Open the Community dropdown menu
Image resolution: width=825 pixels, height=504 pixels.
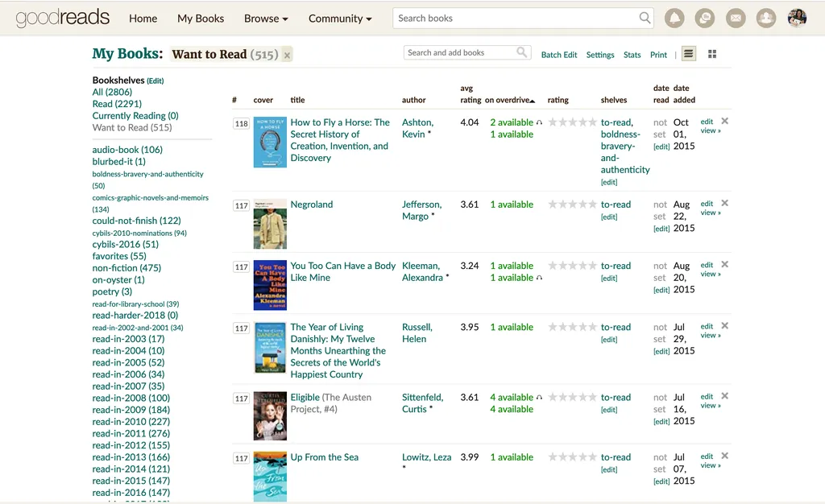340,19
